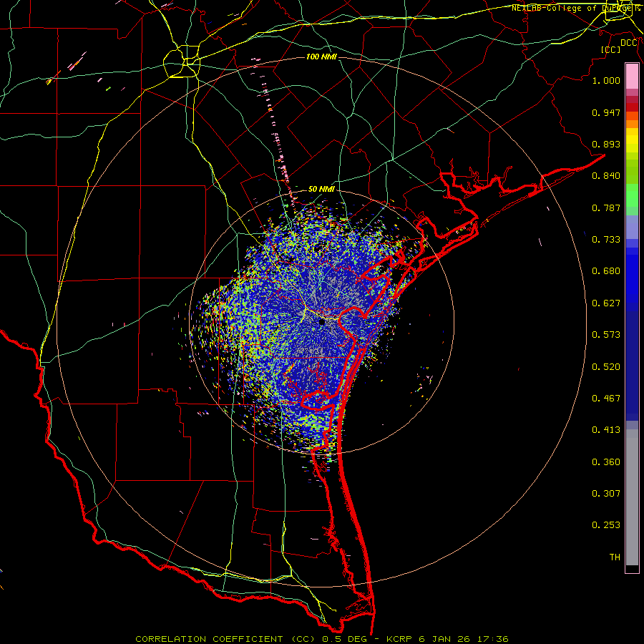644x644 pixels.
Task: Click the 50 NMI range ring label
Action: 321,189
